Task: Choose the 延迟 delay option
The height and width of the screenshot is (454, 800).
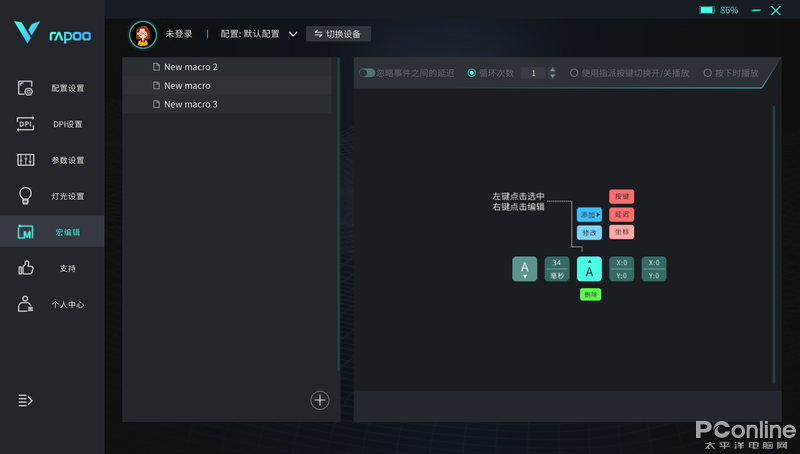Action: (621, 214)
